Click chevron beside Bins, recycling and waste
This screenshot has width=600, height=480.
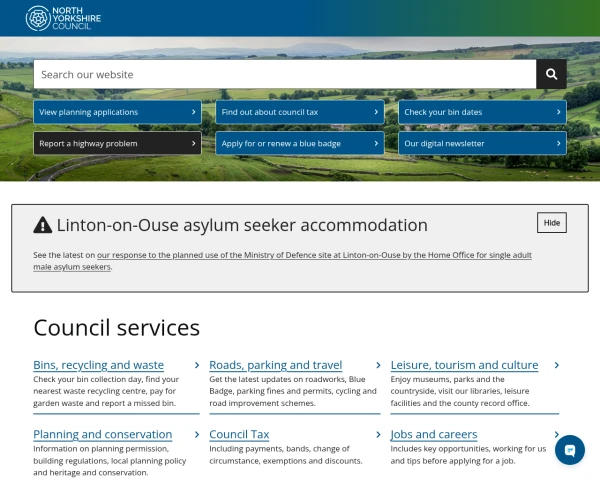tap(197, 365)
